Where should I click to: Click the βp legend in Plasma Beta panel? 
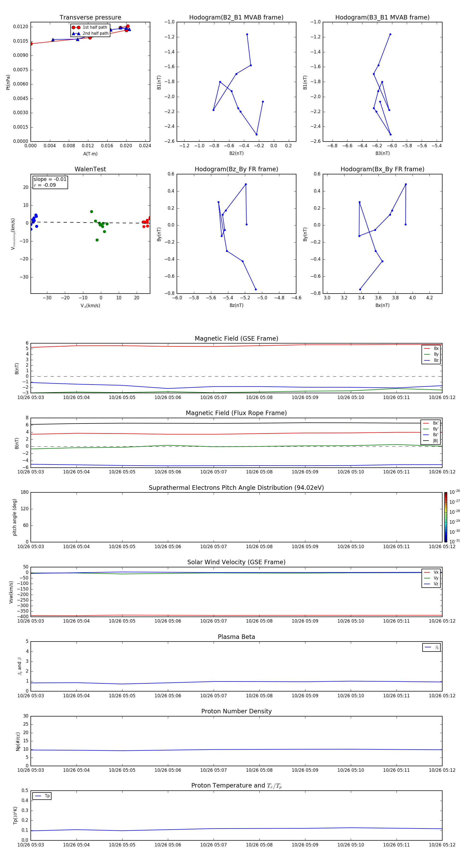pos(431,647)
